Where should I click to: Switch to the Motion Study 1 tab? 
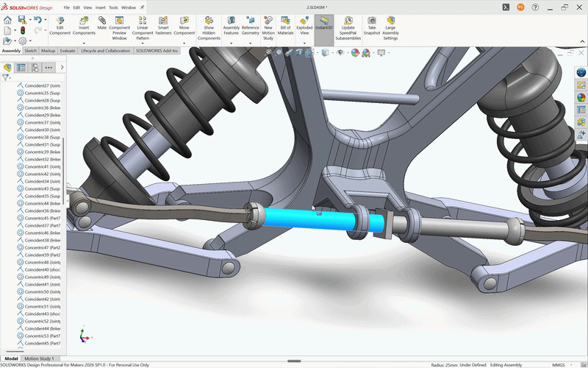point(40,358)
